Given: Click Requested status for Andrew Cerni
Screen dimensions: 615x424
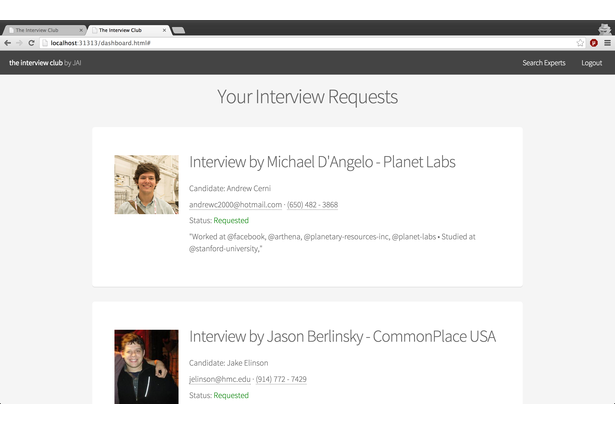Looking at the screenshot, I should click(231, 220).
